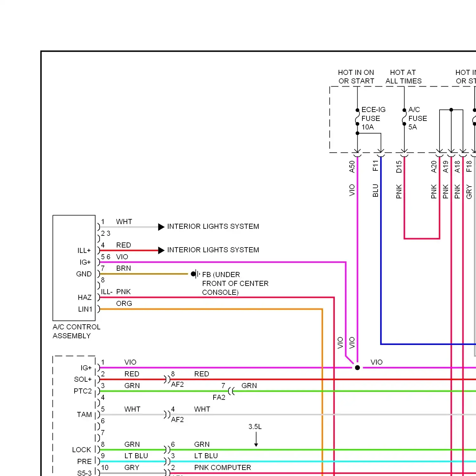Click the "HOT AT ALL TIMES" label

[x=403, y=77]
